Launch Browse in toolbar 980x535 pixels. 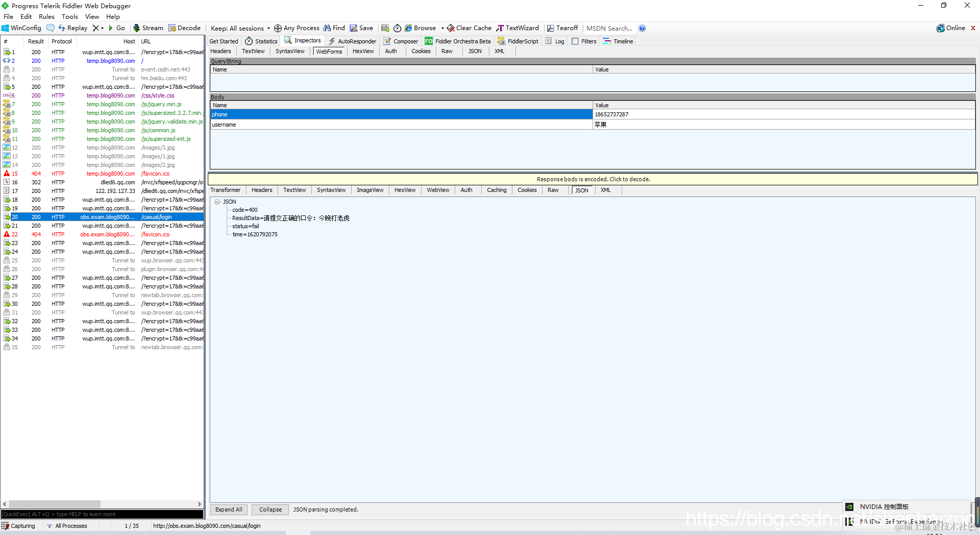pyautogui.click(x=421, y=28)
